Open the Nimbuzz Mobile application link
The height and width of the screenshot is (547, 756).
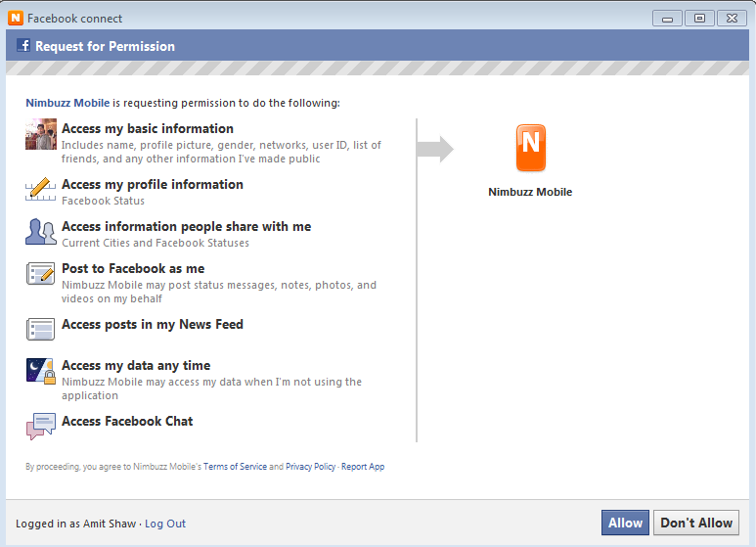pyautogui.click(x=67, y=103)
